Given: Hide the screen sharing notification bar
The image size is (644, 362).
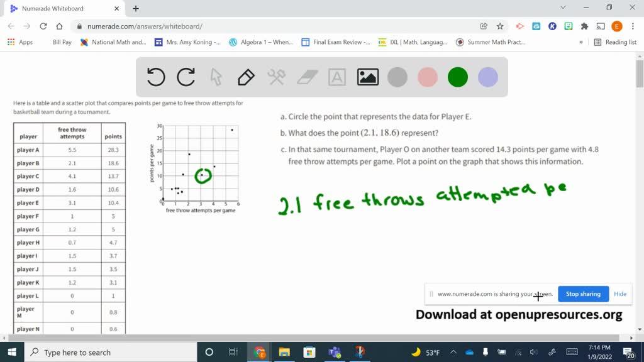Looking at the screenshot, I should pyautogui.click(x=620, y=294).
